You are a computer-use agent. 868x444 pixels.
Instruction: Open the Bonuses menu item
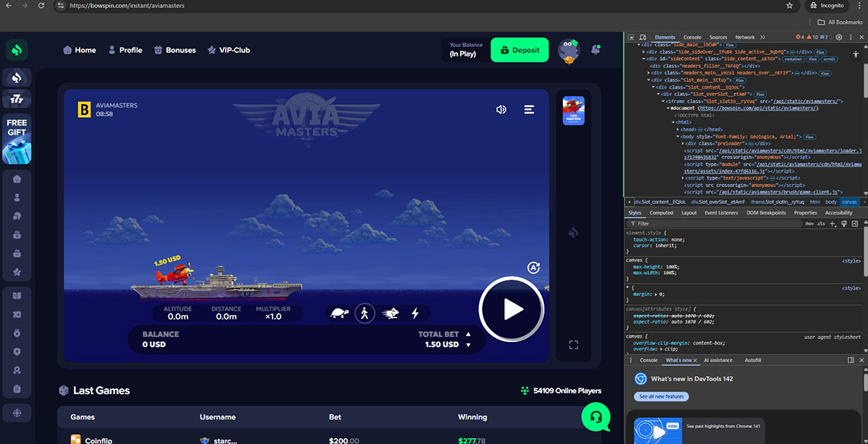(x=174, y=50)
